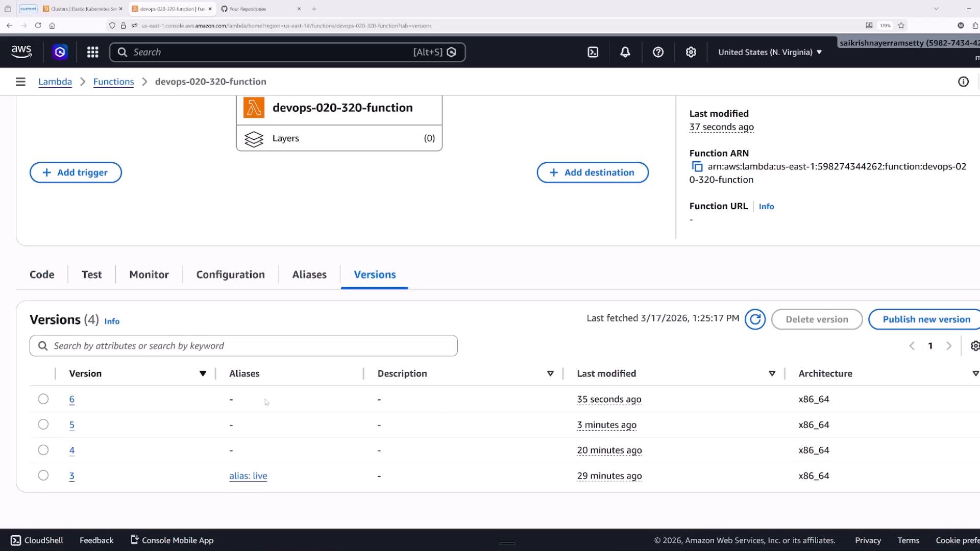Click the AWS top search box
This screenshot has width=980, height=551.
click(x=287, y=52)
